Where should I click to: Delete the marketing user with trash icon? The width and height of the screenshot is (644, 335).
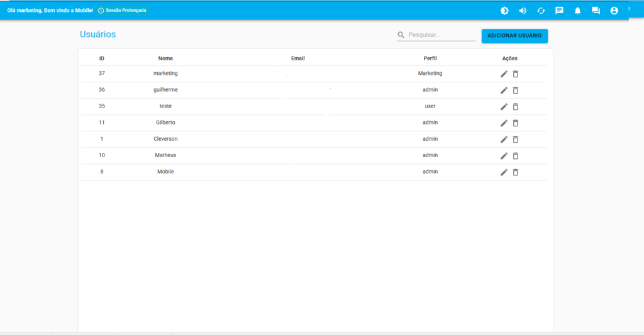(x=516, y=74)
